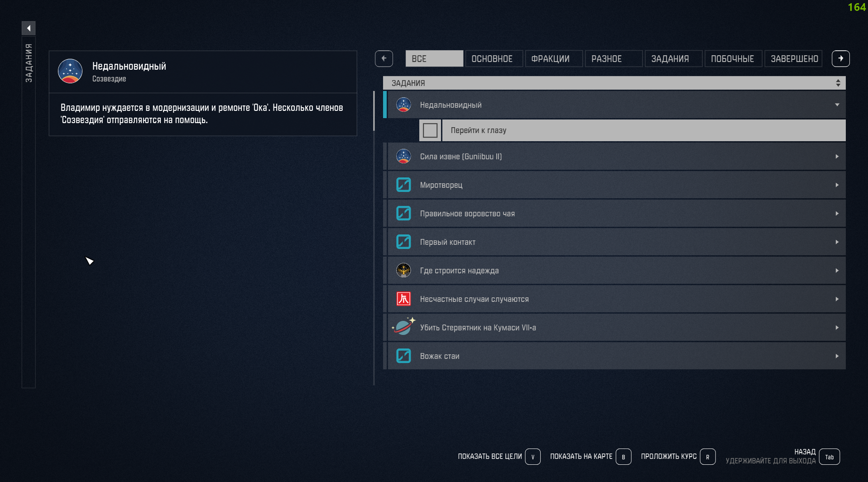Expand Несчастные случаи случаются quest arrow
Image resolution: width=868 pixels, height=482 pixels.
837,299
